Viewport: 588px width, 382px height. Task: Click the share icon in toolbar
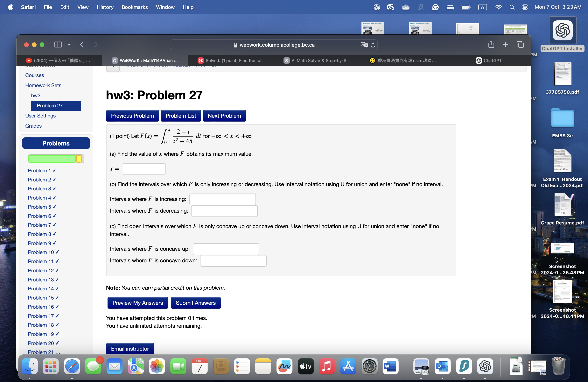pos(491,44)
